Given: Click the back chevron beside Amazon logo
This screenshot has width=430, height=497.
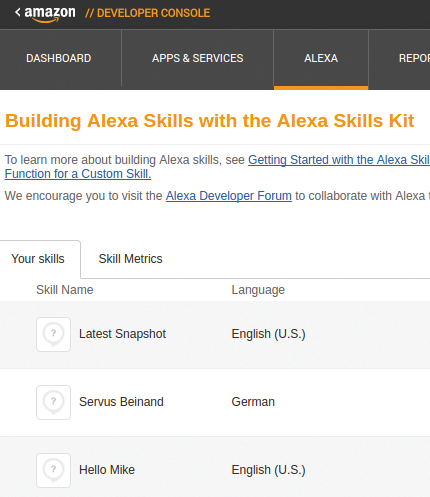Looking at the screenshot, I should pyautogui.click(x=18, y=13).
